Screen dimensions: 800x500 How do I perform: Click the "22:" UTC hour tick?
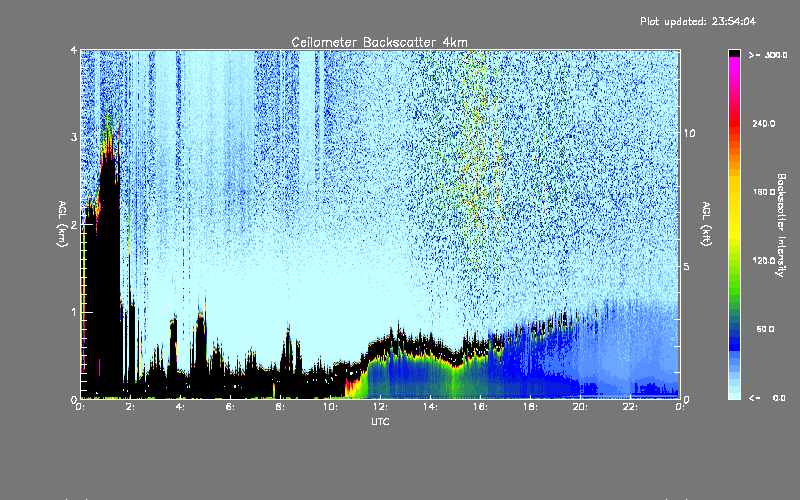(x=630, y=407)
